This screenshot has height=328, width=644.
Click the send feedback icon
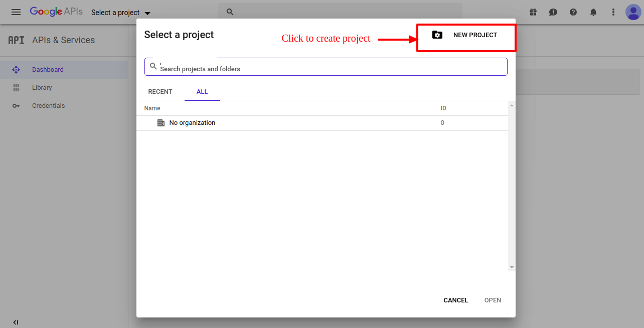click(553, 12)
